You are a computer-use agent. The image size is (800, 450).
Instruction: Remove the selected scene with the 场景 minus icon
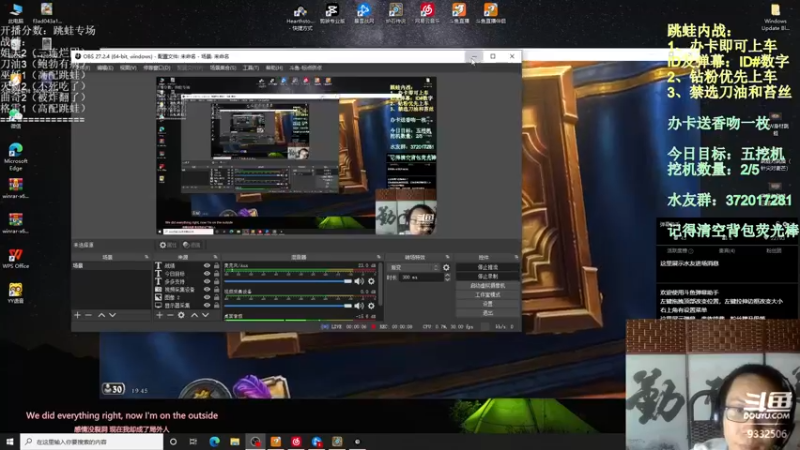(x=89, y=315)
